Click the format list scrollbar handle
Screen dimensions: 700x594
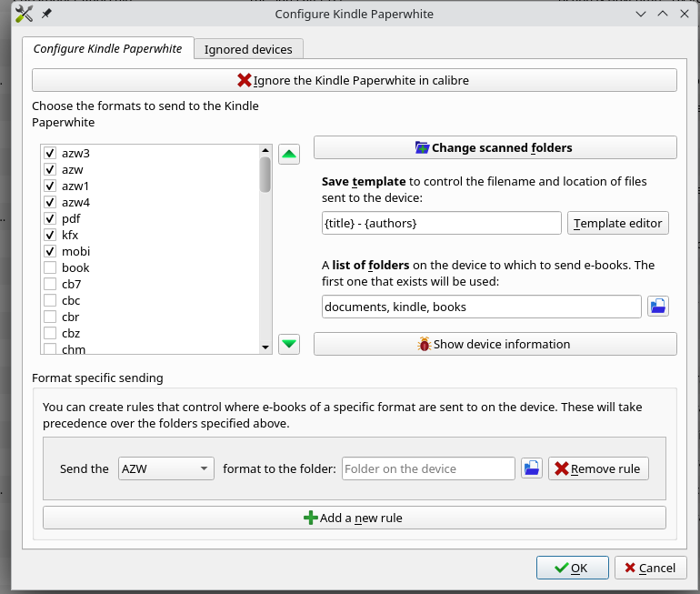click(x=265, y=174)
